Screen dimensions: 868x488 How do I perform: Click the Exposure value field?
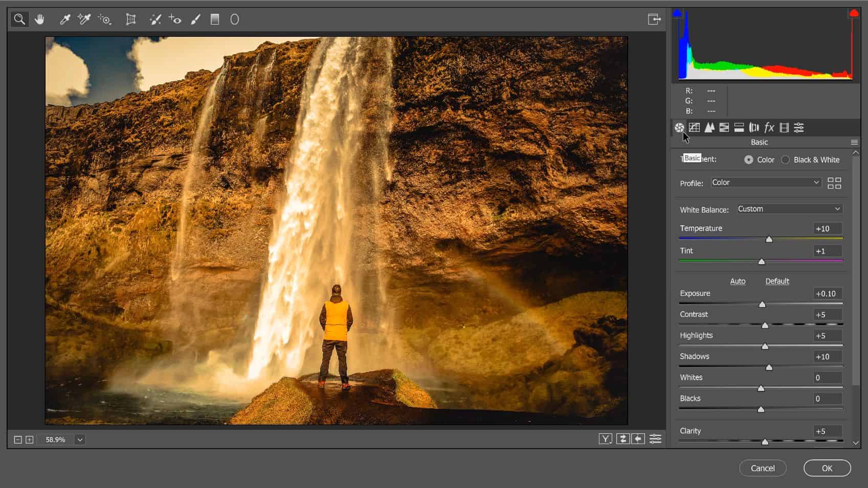(x=827, y=294)
